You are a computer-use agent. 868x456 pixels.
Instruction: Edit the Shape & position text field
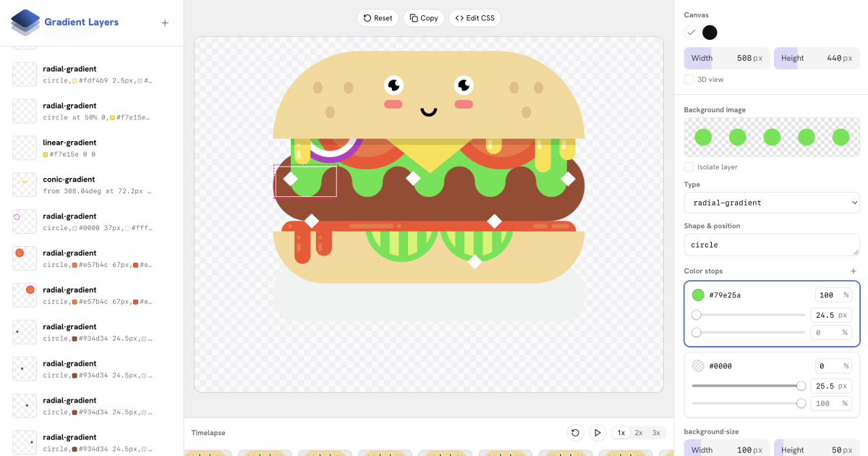[x=772, y=245]
